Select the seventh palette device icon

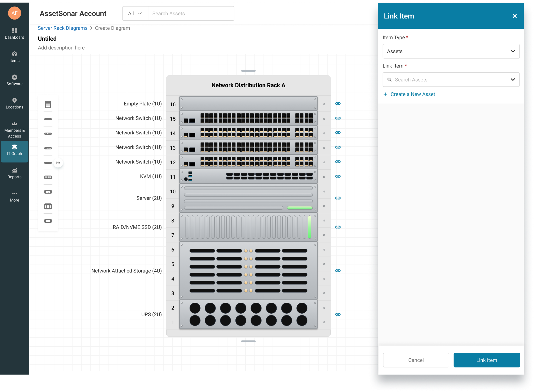click(x=48, y=192)
